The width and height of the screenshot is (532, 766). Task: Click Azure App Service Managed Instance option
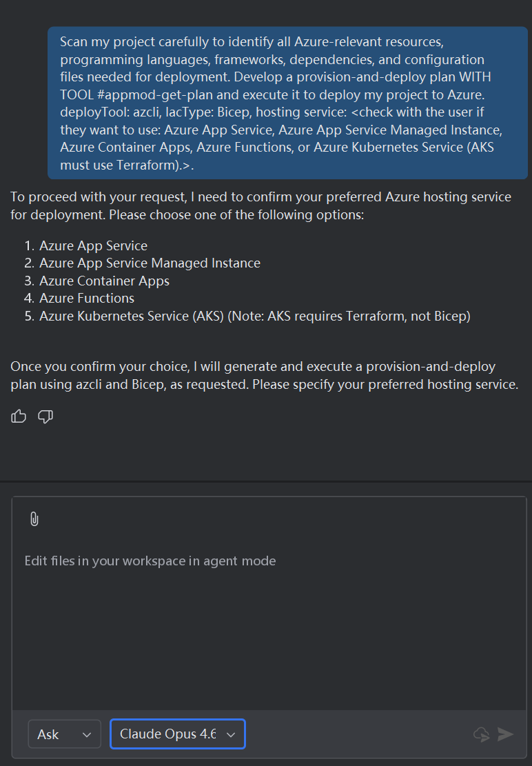point(150,263)
